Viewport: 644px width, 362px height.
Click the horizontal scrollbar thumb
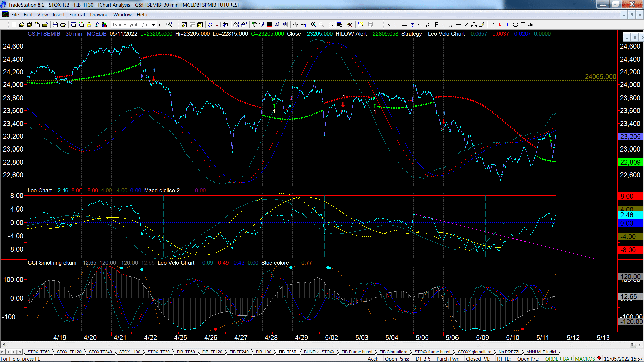click(x=633, y=345)
